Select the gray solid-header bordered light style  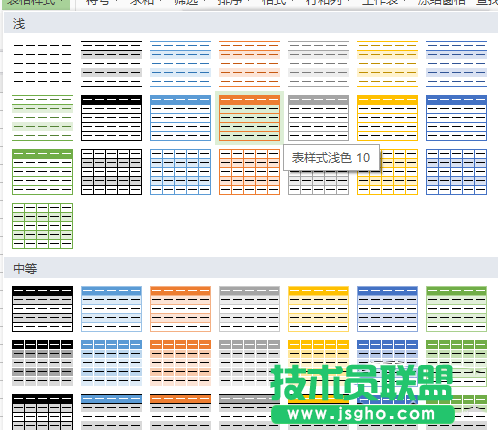point(318,118)
